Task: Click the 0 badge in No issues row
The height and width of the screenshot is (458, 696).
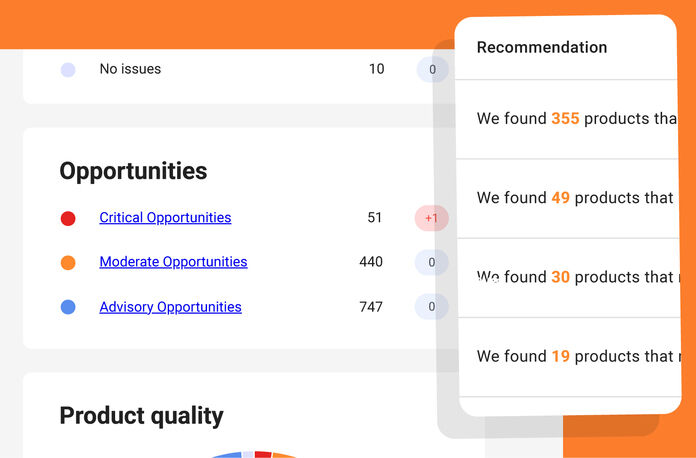Action: tap(432, 70)
